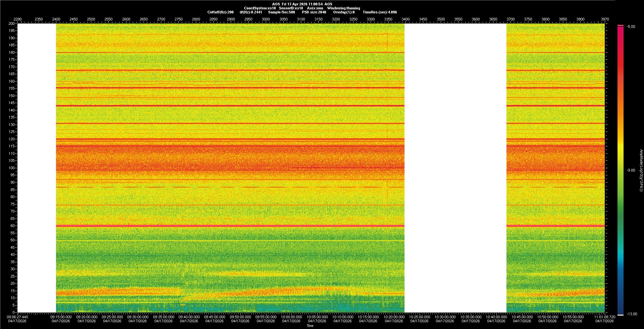Click the 200 Hz frequency axis label

click(12, 23)
